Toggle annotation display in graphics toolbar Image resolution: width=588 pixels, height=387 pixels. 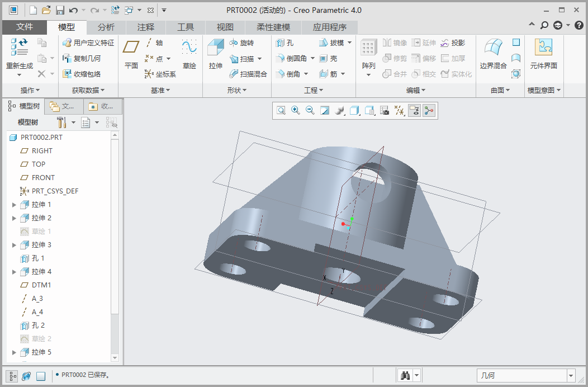[414, 111]
